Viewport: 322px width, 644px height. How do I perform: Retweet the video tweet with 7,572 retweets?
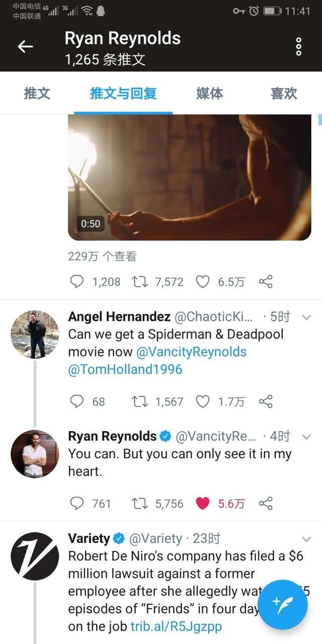pos(138,282)
